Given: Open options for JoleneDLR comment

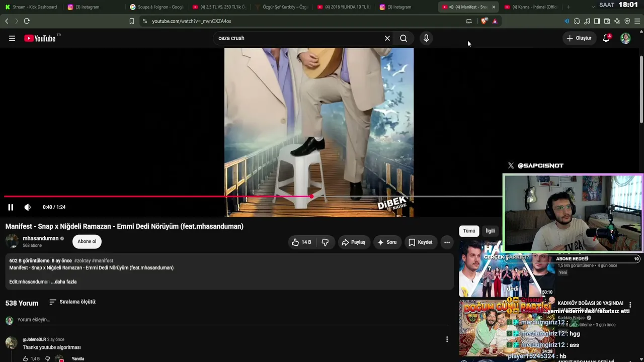Looking at the screenshot, I should tap(447, 339).
